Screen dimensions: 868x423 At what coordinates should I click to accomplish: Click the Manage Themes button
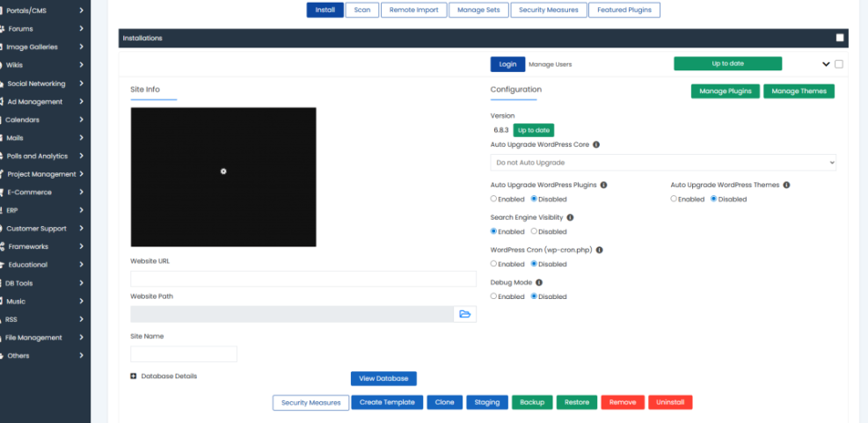tap(799, 91)
